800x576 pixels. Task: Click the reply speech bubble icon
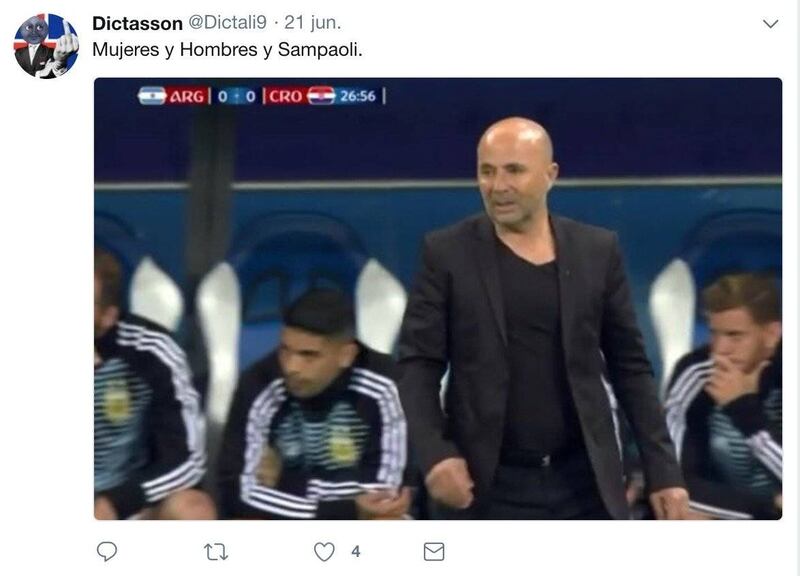107,552
